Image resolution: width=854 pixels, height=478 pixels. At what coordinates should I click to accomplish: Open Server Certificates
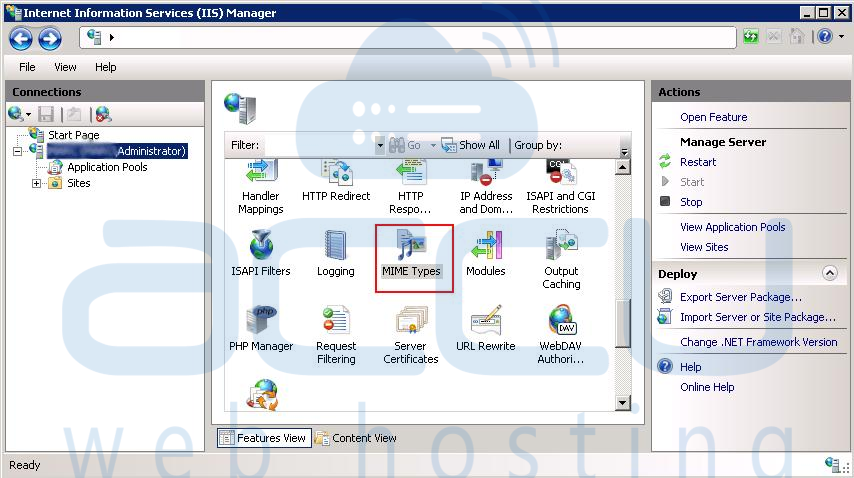pos(411,334)
